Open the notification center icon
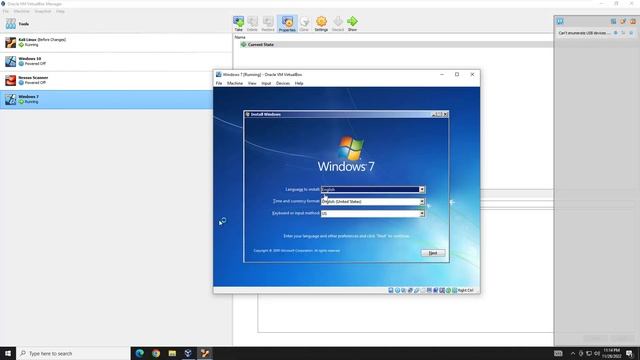Image resolution: width=640 pixels, height=360 pixels. point(629,353)
